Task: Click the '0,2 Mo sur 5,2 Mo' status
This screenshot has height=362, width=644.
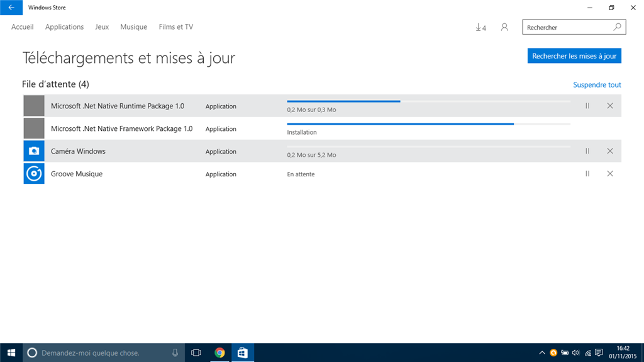Action: tap(311, 155)
